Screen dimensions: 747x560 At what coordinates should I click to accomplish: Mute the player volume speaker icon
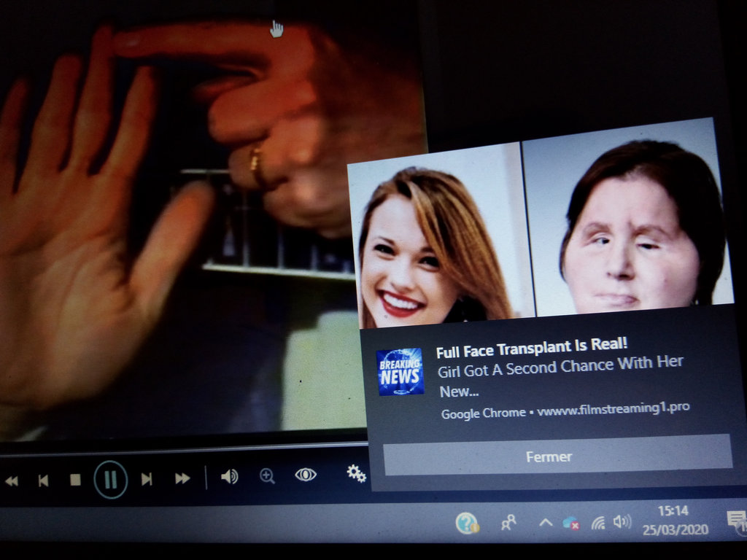coord(230,476)
